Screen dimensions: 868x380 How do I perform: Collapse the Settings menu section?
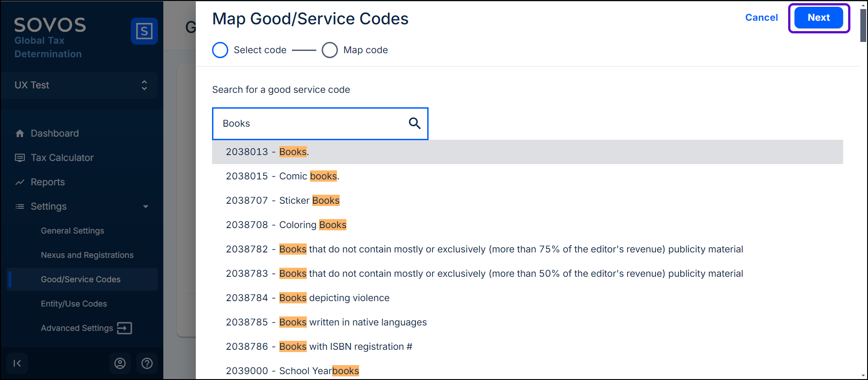coord(145,206)
